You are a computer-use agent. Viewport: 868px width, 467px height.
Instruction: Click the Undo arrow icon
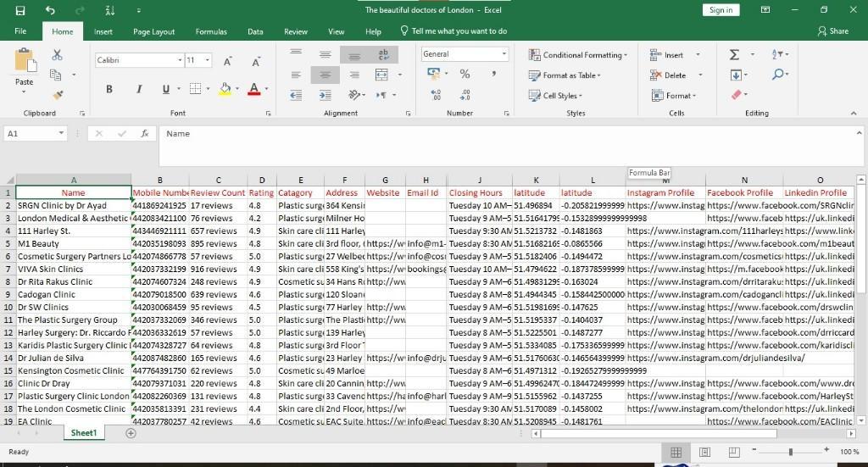tap(50, 10)
